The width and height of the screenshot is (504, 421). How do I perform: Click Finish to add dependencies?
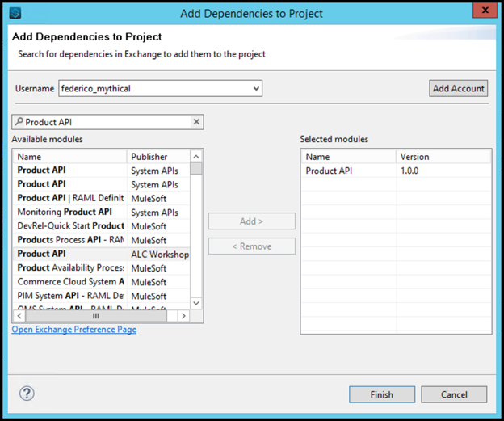[382, 394]
